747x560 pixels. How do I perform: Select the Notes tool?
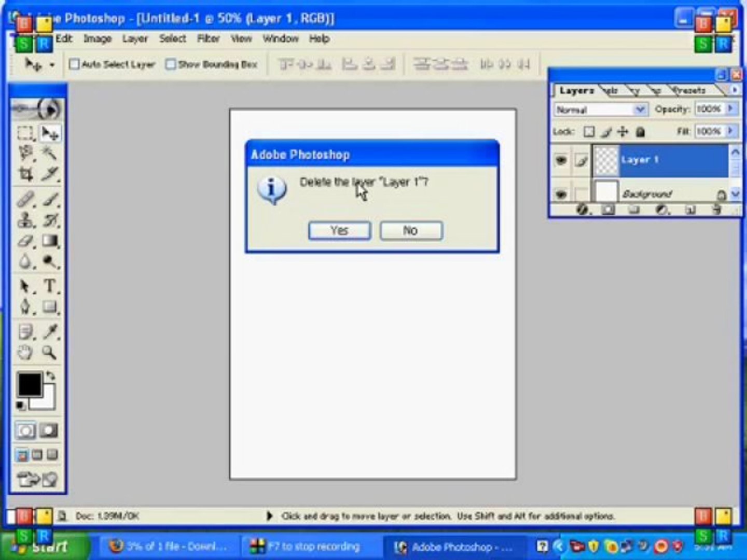point(25,332)
